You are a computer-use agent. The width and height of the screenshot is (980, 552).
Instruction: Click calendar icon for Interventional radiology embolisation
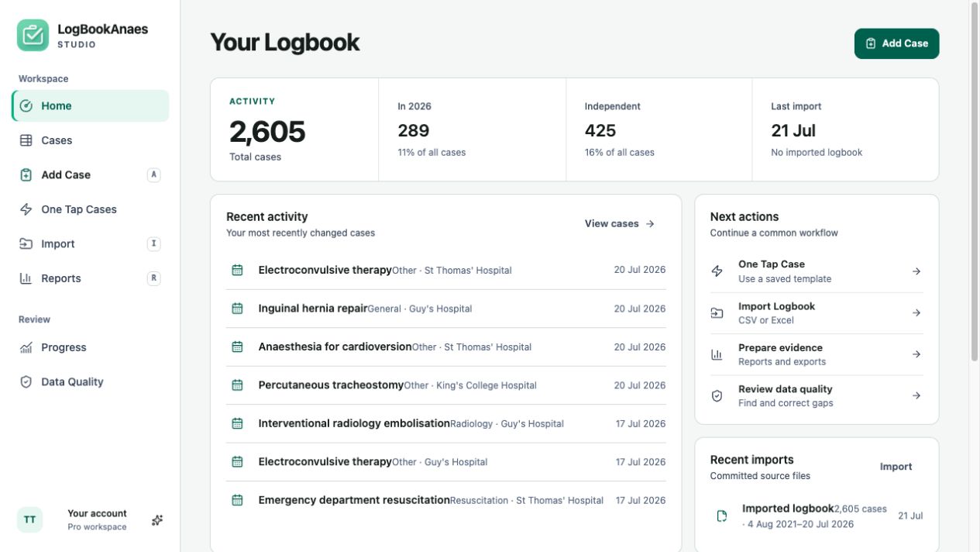click(x=237, y=424)
